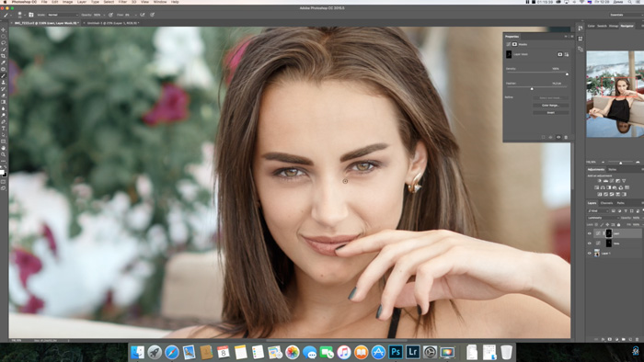Select the Move tool
Image resolution: width=644 pixels, height=362 pixels.
tap(4, 30)
